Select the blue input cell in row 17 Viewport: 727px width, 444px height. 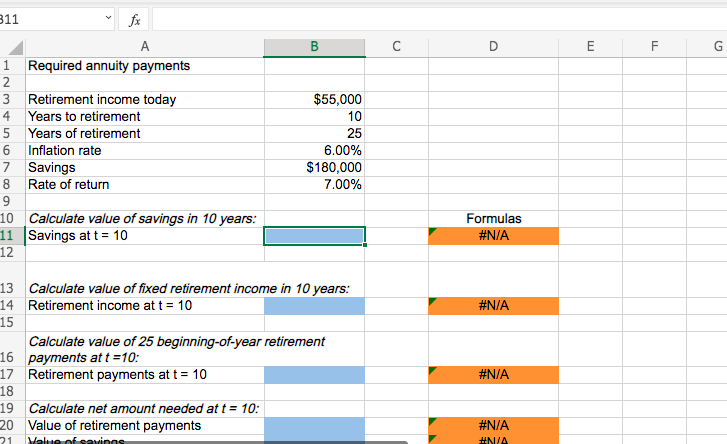[x=314, y=375]
